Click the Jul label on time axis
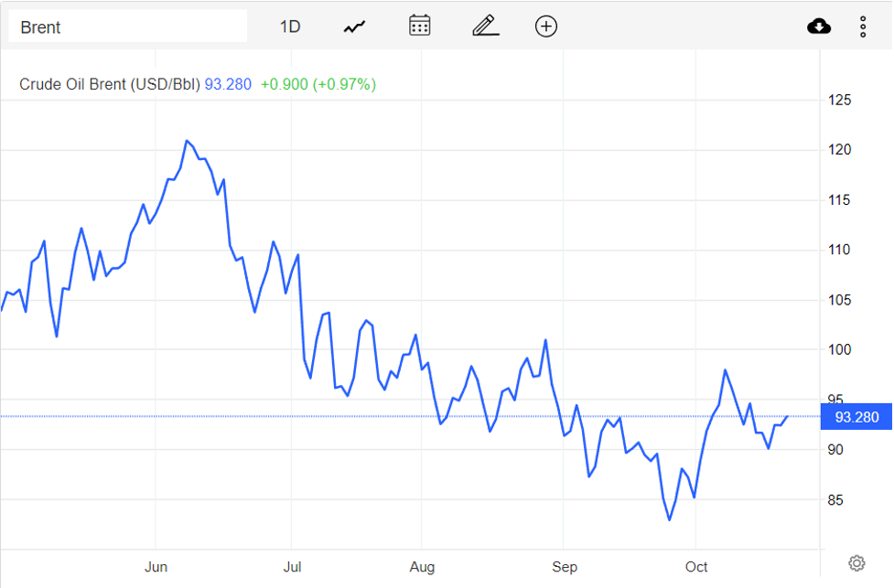This screenshot has width=894, height=588. 292,567
